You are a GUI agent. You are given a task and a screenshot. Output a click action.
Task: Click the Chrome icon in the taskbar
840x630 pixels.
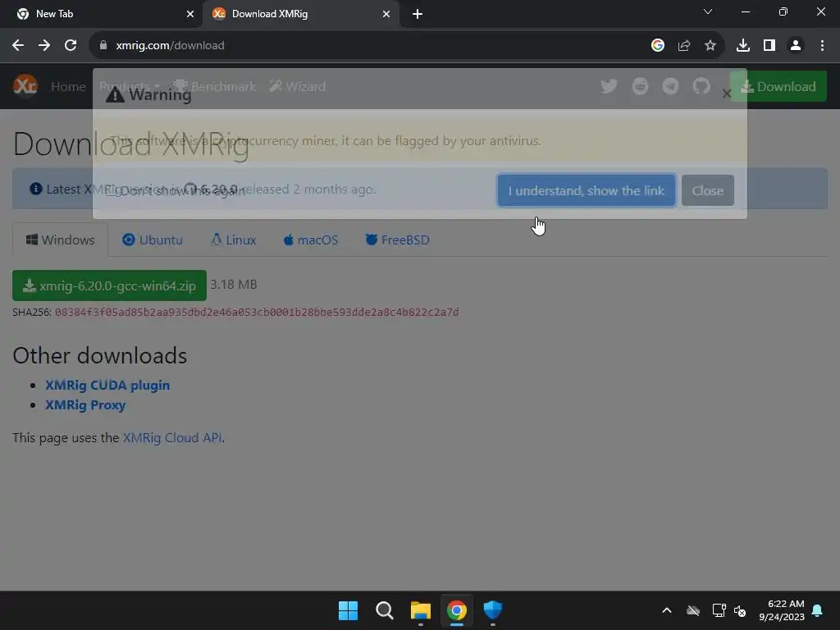457,610
